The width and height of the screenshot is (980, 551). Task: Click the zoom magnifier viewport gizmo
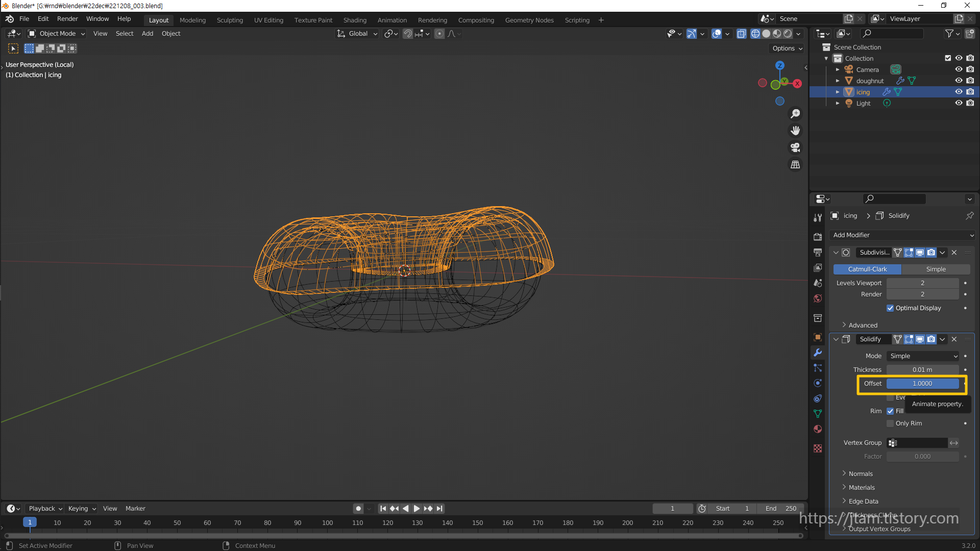(x=795, y=113)
